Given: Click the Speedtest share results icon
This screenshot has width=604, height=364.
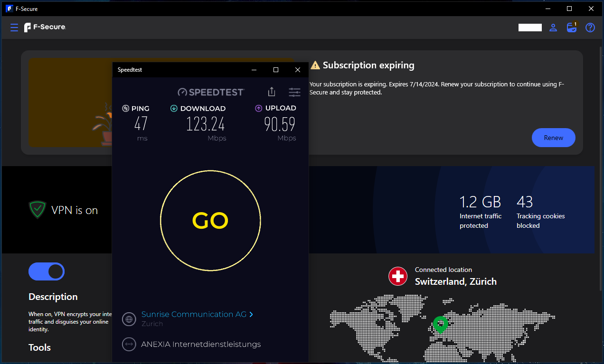Looking at the screenshot, I should (x=272, y=92).
